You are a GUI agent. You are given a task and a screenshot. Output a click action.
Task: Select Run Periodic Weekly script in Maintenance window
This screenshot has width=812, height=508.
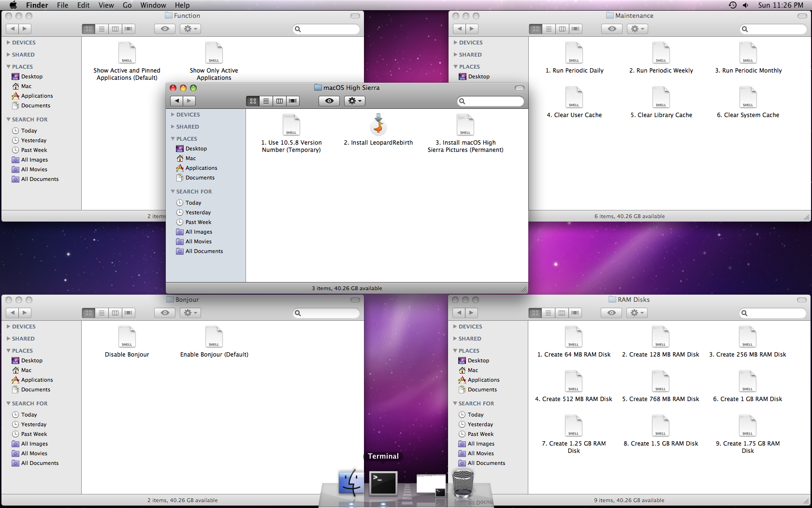point(661,53)
